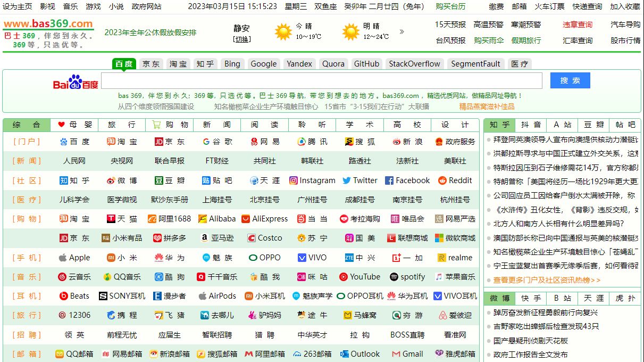Open YouTube in the music row
This screenshot has height=362, width=644.
(x=360, y=277)
